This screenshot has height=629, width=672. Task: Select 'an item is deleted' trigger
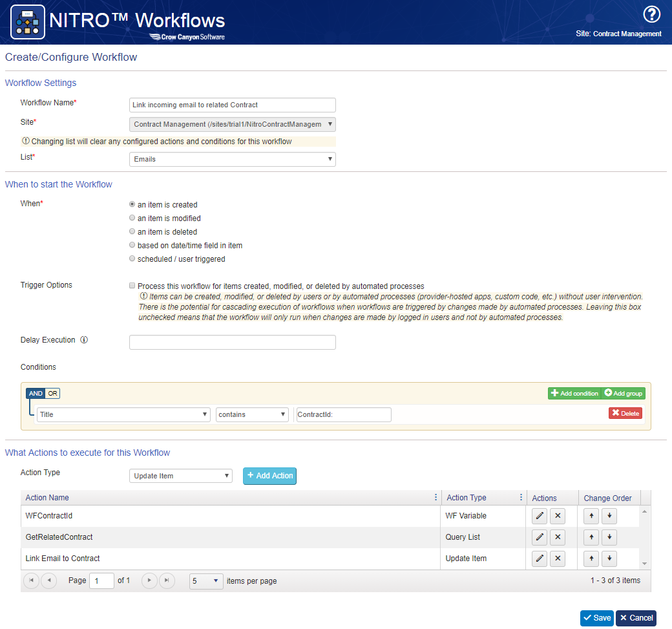click(132, 231)
